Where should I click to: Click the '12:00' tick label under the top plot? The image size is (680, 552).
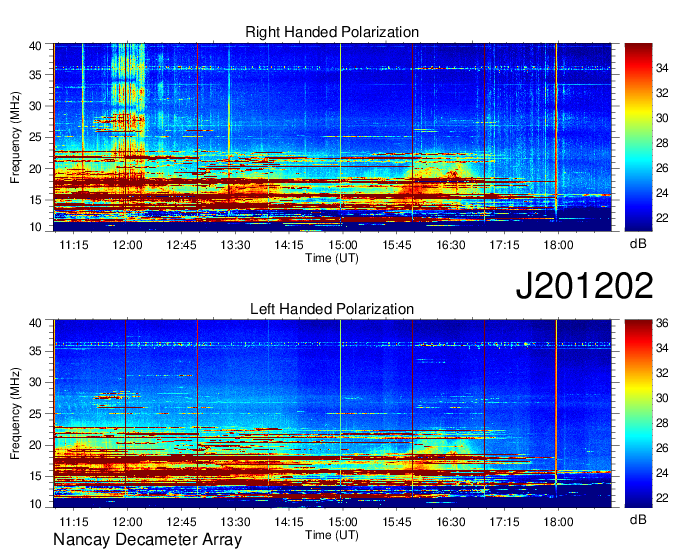[128, 245]
